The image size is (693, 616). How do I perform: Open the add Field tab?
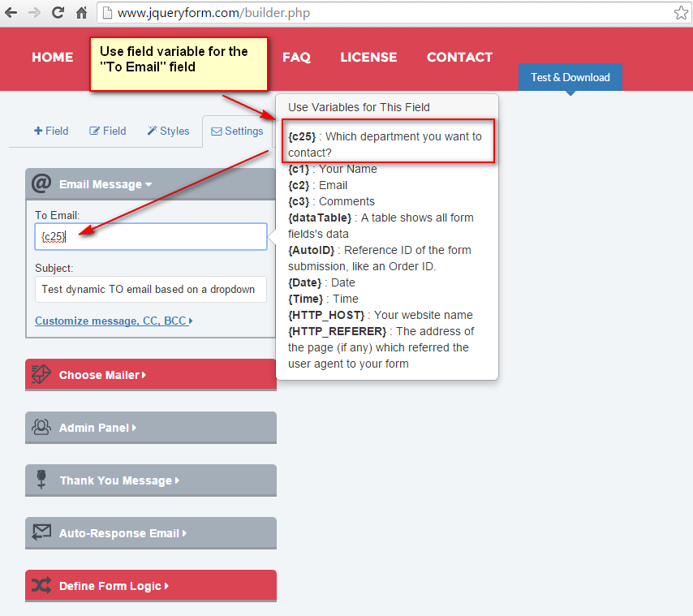pyautogui.click(x=51, y=131)
